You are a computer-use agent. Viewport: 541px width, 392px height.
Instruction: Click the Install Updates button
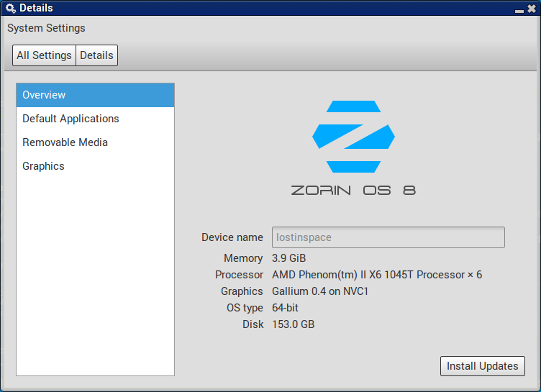pyautogui.click(x=482, y=366)
